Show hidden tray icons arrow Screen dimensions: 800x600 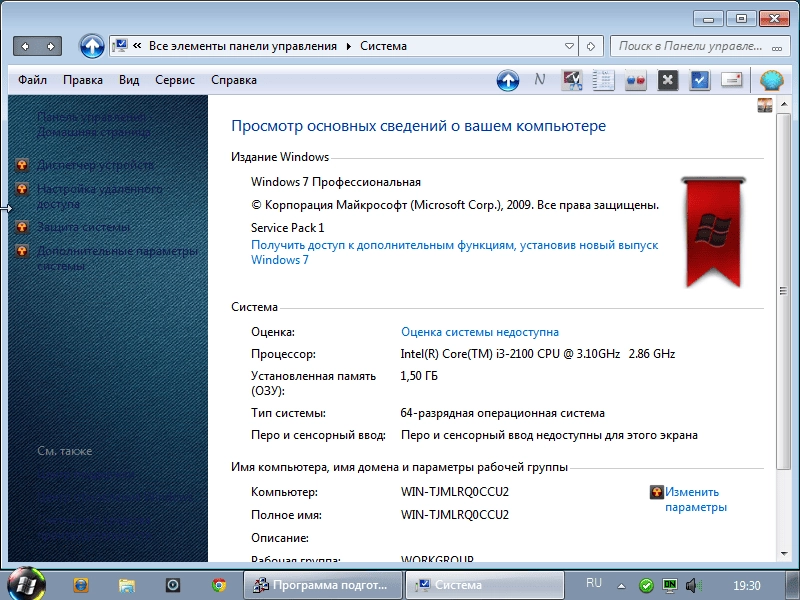pyautogui.click(x=621, y=586)
